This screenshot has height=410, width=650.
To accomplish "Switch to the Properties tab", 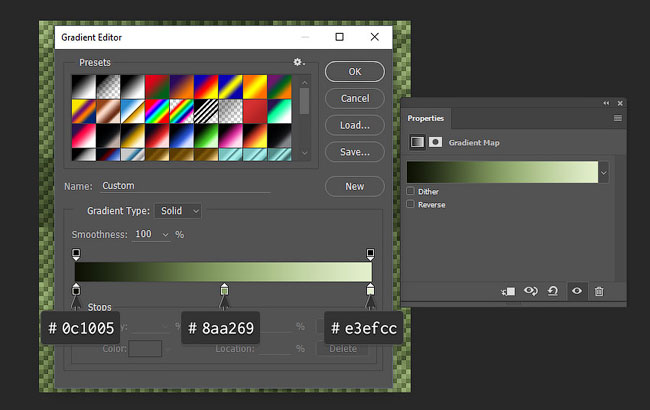I will tap(425, 119).
